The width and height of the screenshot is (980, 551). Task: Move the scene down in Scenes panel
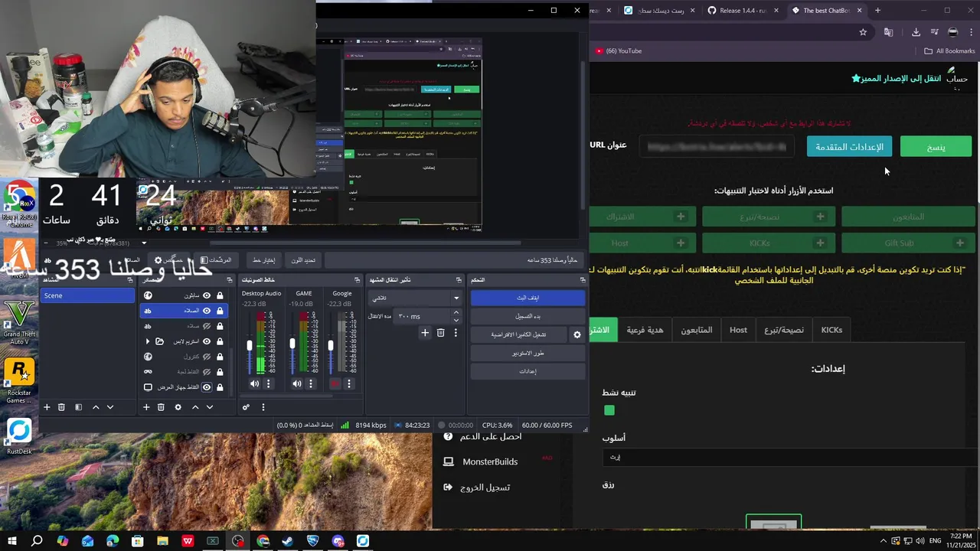pos(110,407)
